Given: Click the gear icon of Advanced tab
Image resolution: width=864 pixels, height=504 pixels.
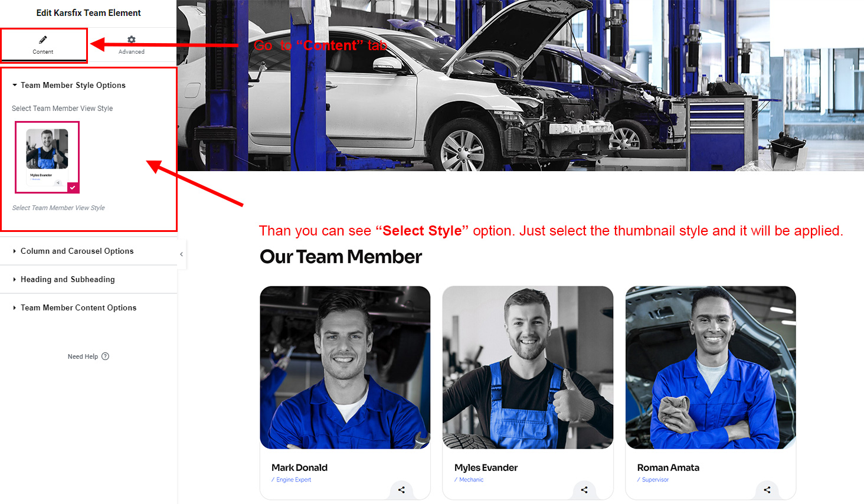Looking at the screenshot, I should 132,40.
